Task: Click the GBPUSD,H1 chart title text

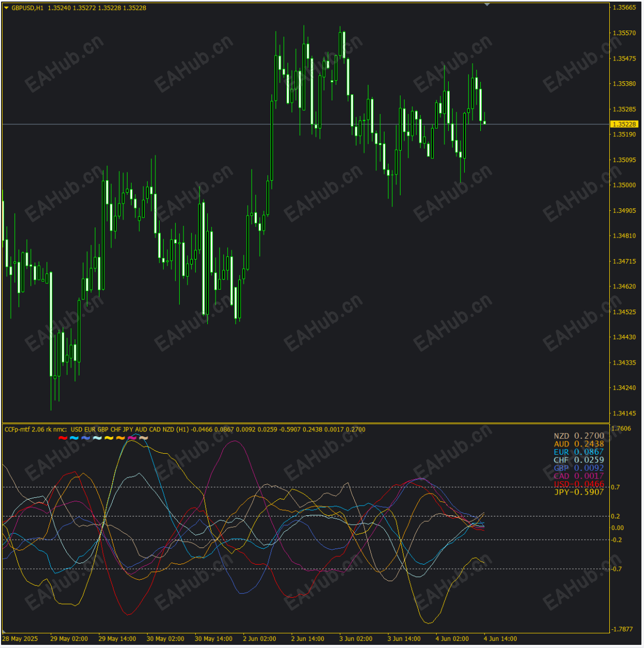Action: (x=28, y=8)
